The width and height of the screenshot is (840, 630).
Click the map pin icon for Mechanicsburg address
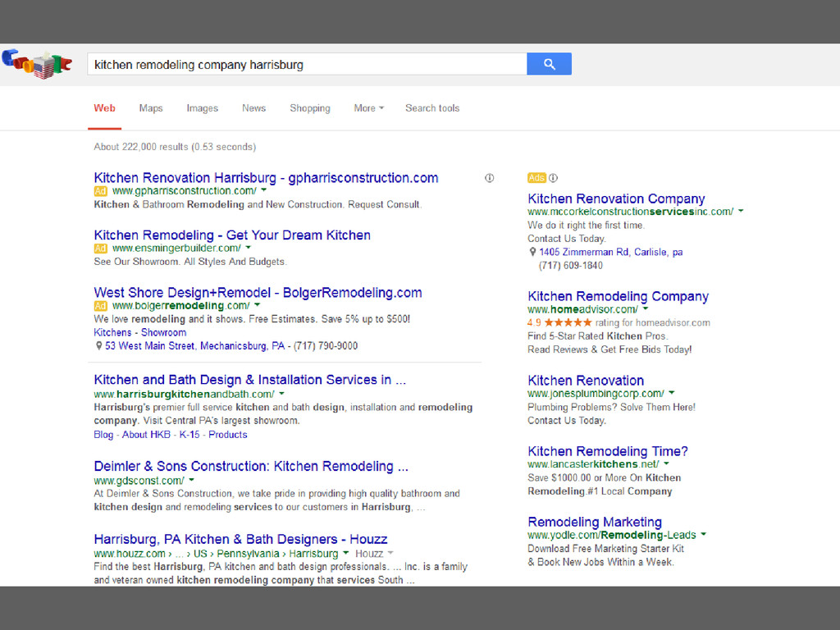click(98, 346)
